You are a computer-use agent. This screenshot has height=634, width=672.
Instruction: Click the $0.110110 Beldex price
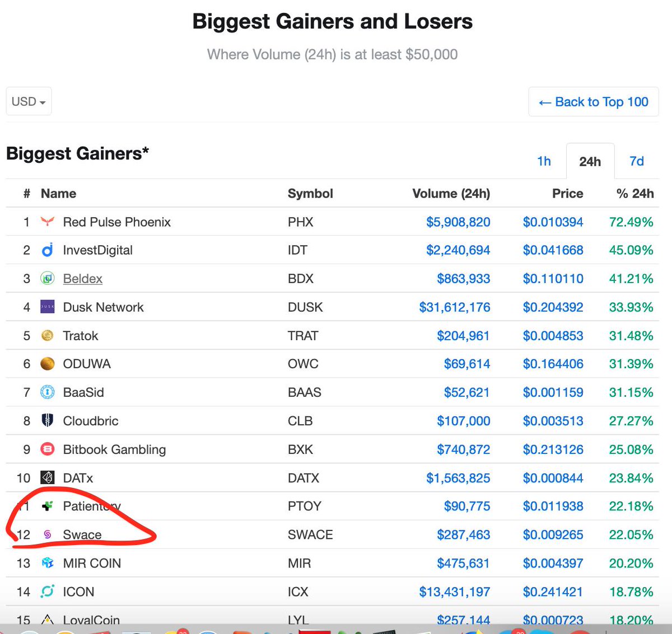point(553,279)
